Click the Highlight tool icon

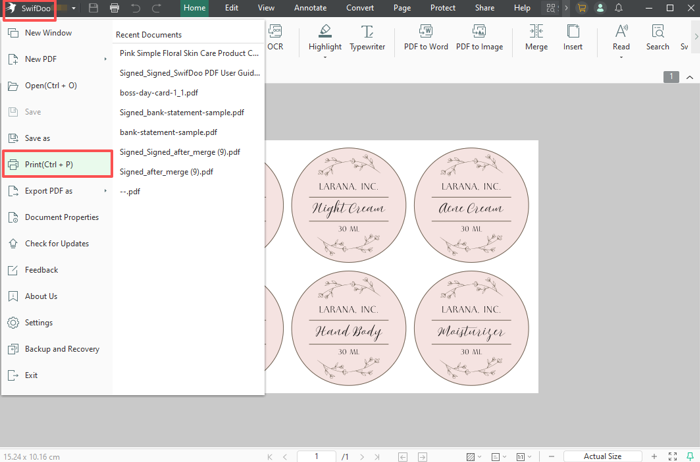coord(325,32)
